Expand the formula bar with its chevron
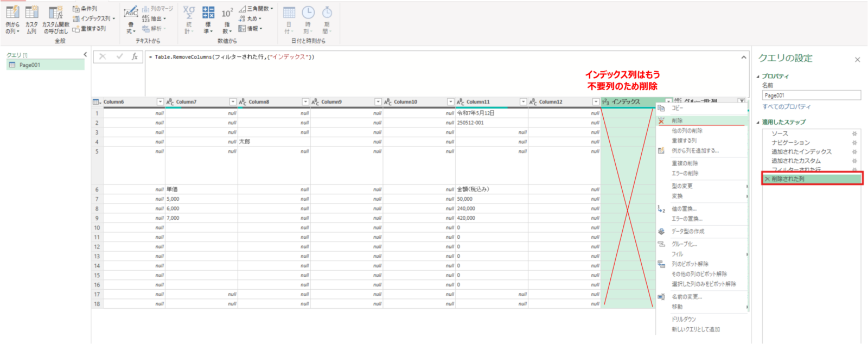Image resolution: width=868 pixels, height=344 pixels. click(743, 56)
